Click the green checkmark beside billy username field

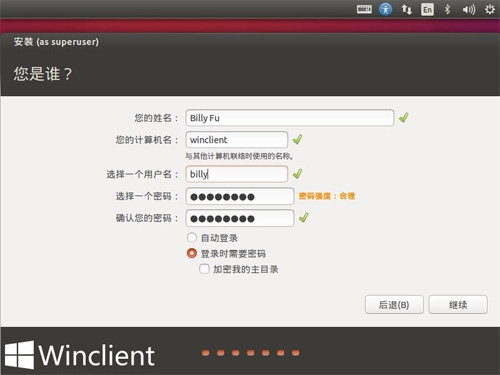297,173
